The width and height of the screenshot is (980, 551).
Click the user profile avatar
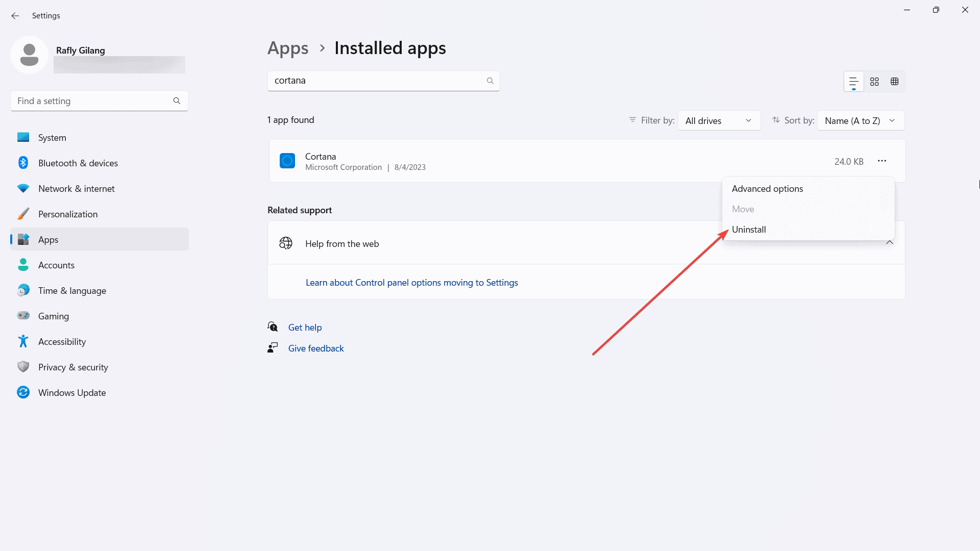click(29, 55)
